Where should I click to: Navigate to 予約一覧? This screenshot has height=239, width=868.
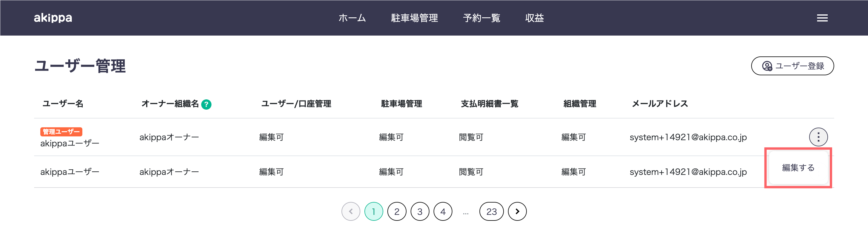click(482, 18)
